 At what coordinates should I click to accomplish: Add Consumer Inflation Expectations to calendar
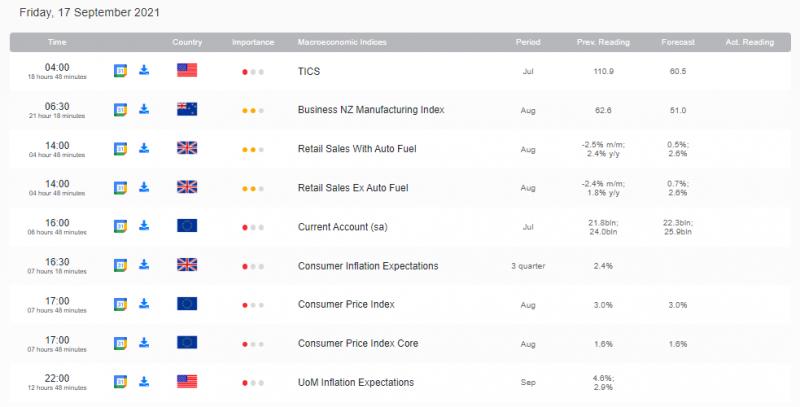pos(120,265)
